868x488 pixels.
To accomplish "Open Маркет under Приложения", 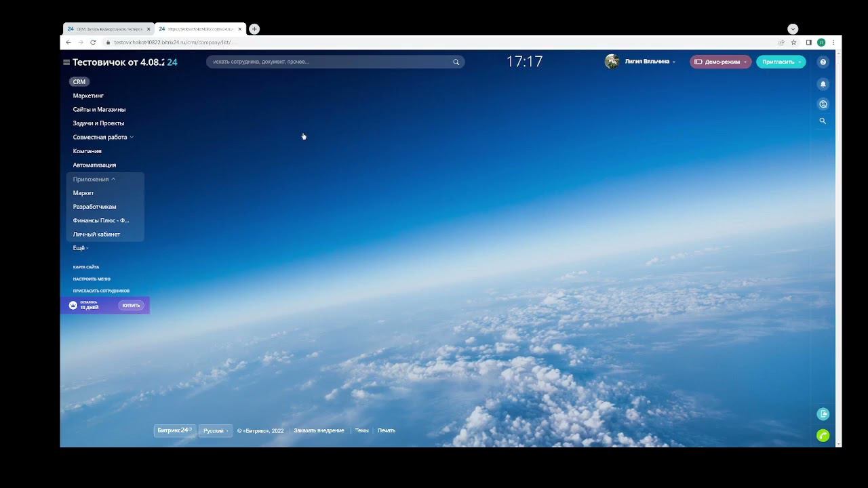I will (83, 193).
